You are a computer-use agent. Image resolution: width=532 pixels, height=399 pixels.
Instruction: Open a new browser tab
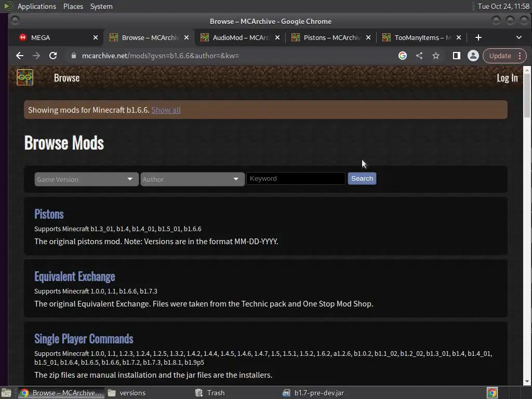478,37
